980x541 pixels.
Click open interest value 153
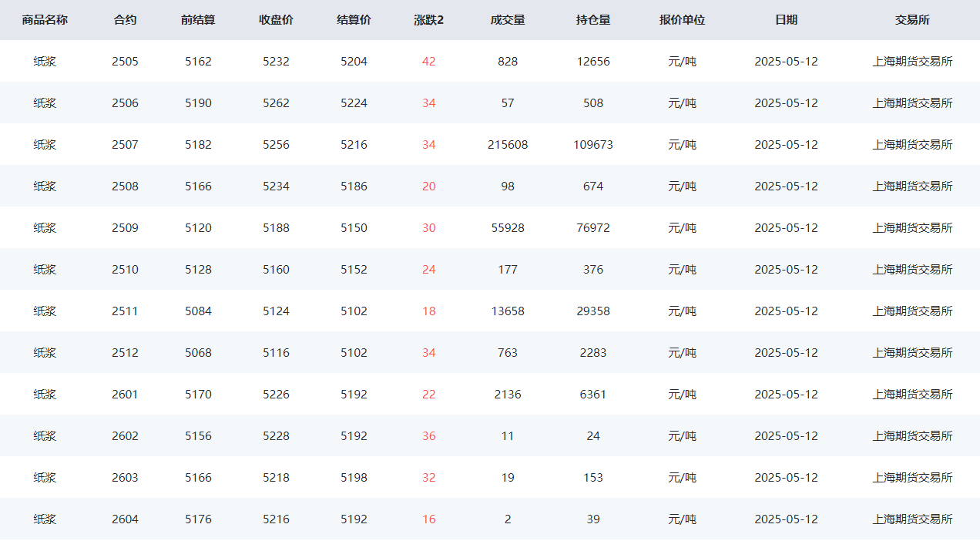coord(593,478)
